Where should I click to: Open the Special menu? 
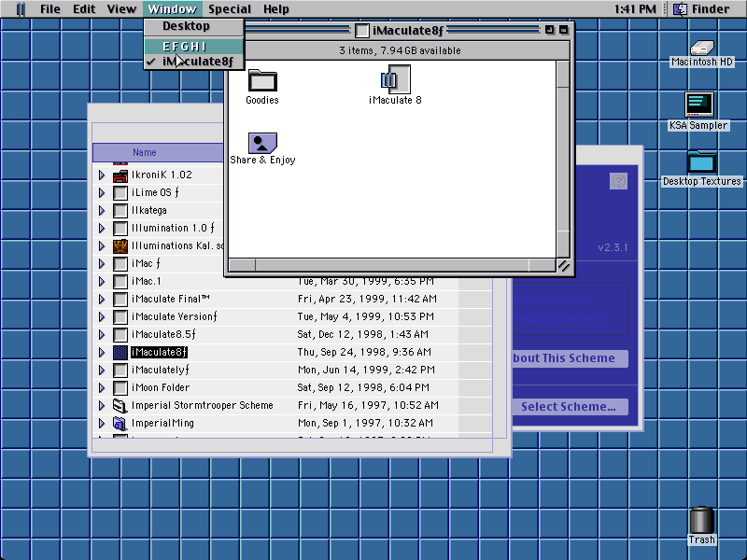230,9
